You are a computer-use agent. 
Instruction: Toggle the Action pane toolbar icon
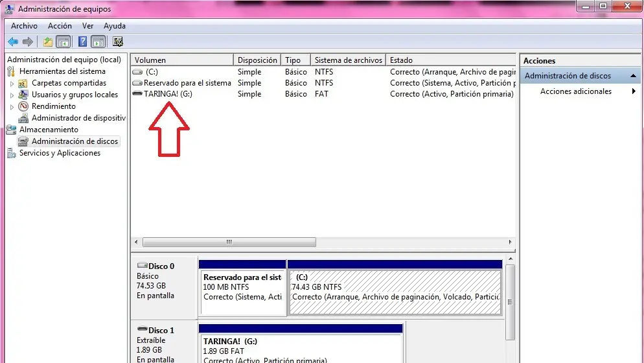click(98, 41)
